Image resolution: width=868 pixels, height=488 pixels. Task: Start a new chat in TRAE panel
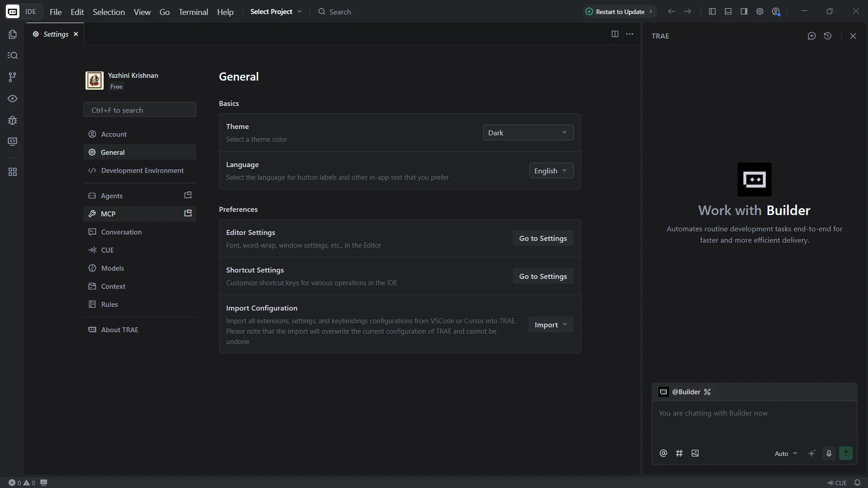click(x=811, y=36)
